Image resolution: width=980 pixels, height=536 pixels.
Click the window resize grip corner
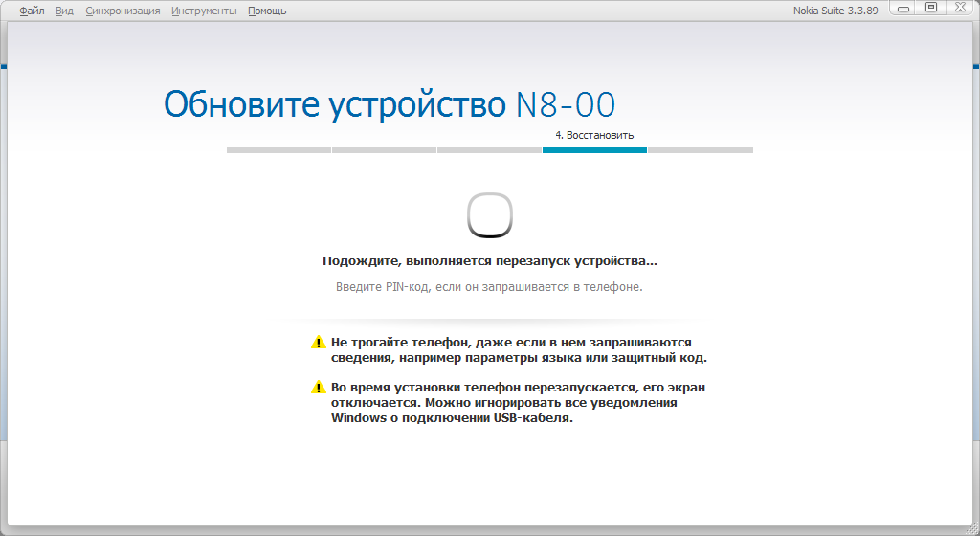coord(972,528)
